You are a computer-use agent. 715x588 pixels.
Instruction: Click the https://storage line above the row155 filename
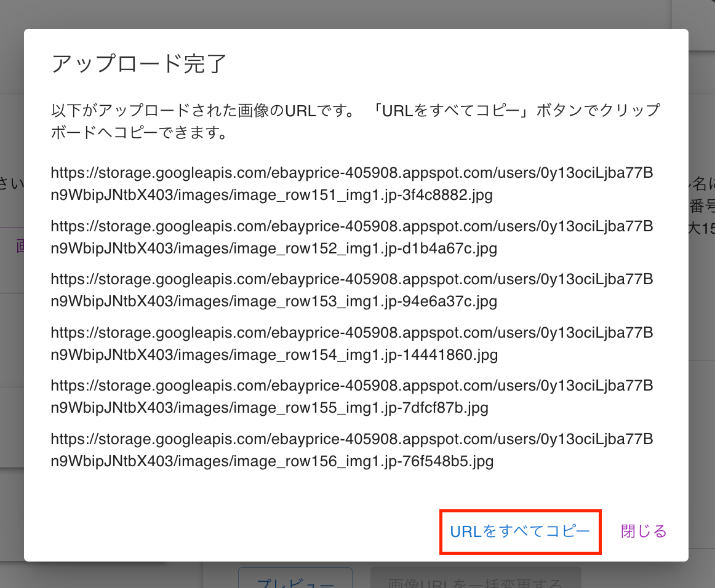tap(351, 386)
